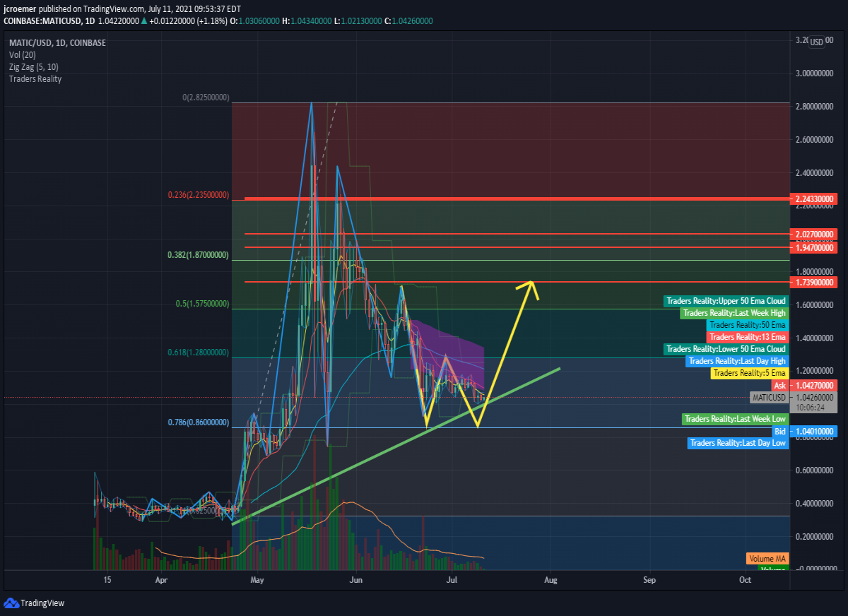The width and height of the screenshot is (848, 616).
Task: Click the Aug label on time axis
Action: pyautogui.click(x=550, y=580)
